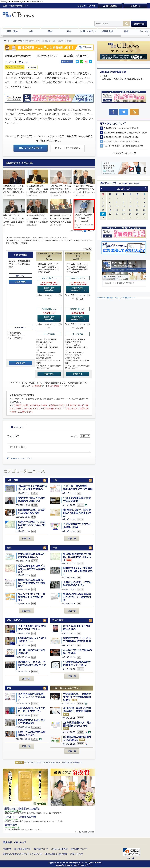Click RSS icon in 社会 category header

tap(90, 548)
